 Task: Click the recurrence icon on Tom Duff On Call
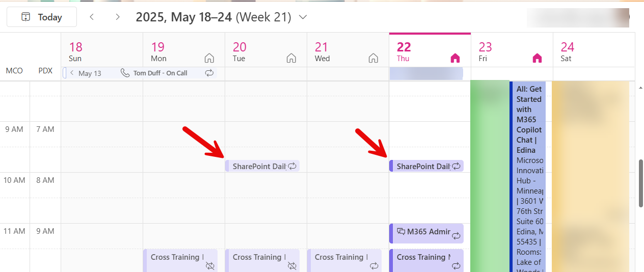tap(209, 73)
